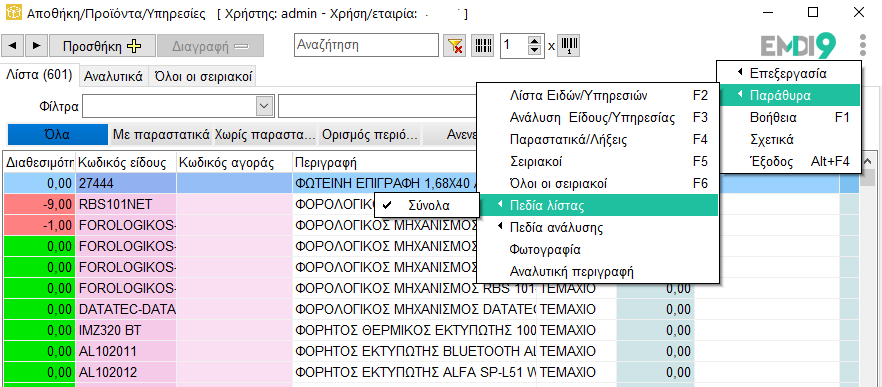Toggle the Σύνολα checked option

[x=427, y=205]
